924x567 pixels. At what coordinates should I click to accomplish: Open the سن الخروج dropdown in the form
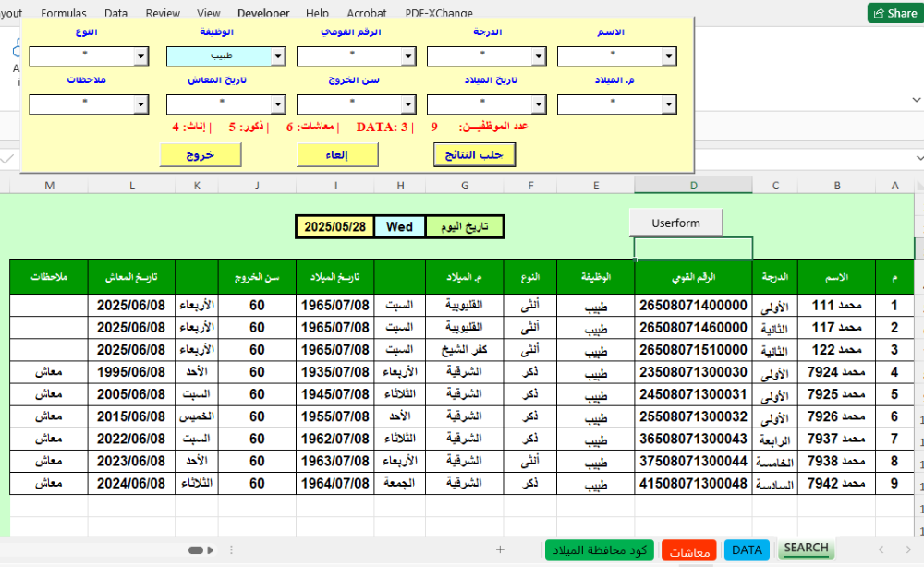pos(408,104)
